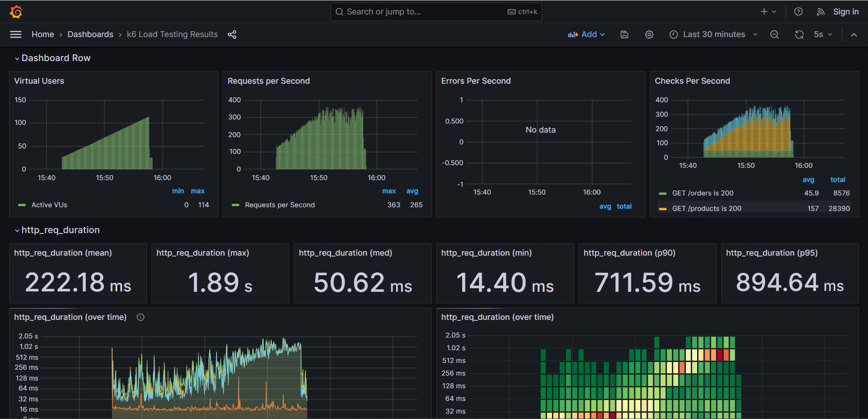Open the hamburger navigation menu
The image size is (868, 419).
(16, 34)
